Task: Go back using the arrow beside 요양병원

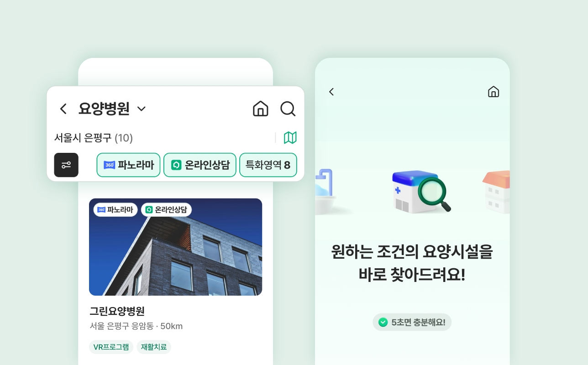Action: (63, 109)
